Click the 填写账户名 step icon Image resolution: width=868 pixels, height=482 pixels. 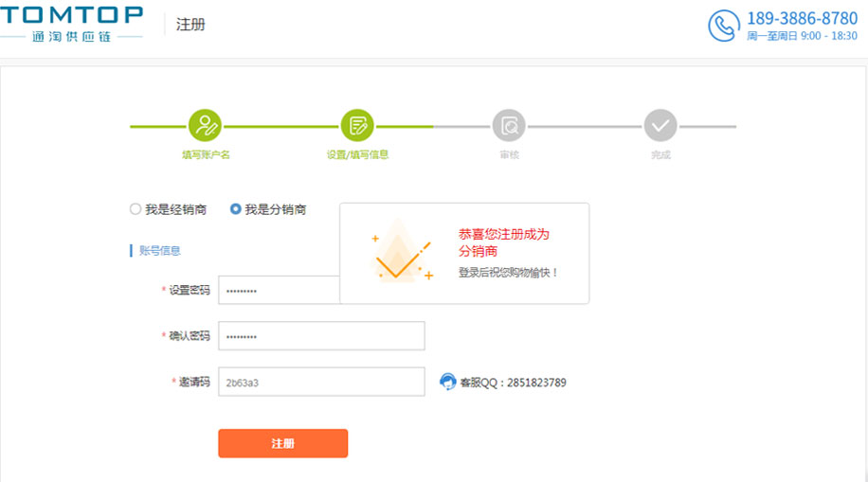[205, 125]
